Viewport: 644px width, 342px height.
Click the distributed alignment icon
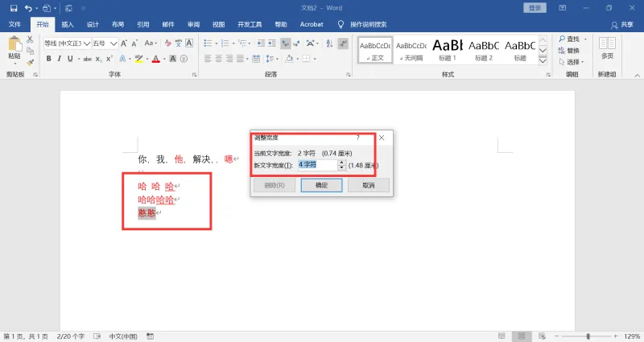tap(256, 59)
